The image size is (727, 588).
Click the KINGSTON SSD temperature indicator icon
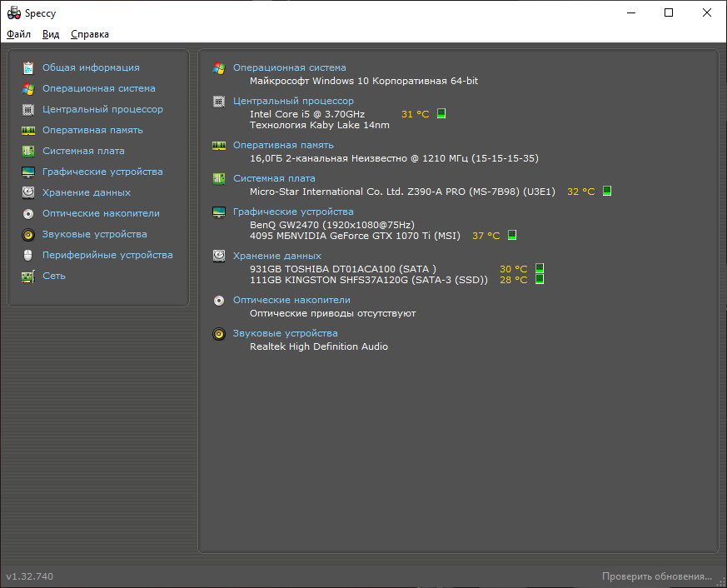[540, 279]
